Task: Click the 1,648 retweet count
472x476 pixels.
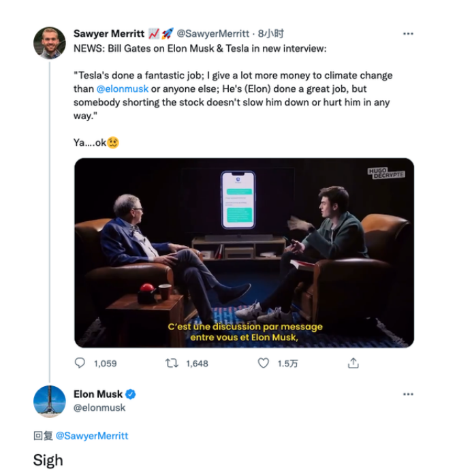Action: pyautogui.click(x=197, y=364)
